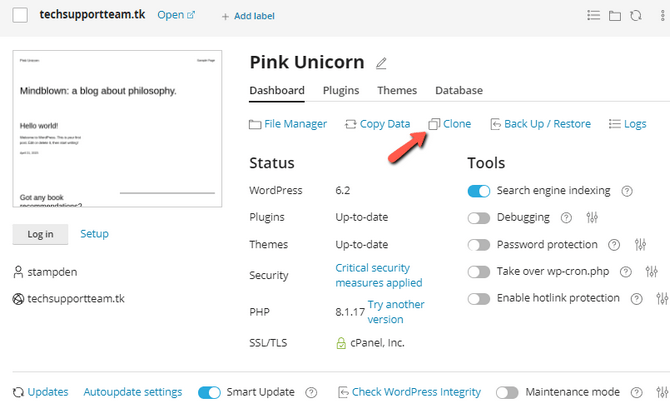Switch to the Database tab
The height and width of the screenshot is (404, 670).
pos(459,91)
